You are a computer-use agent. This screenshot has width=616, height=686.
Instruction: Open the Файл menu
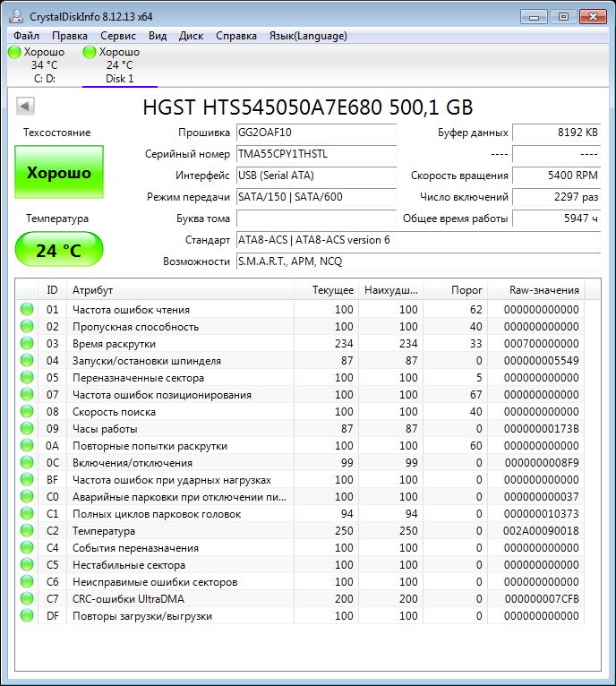tap(26, 36)
